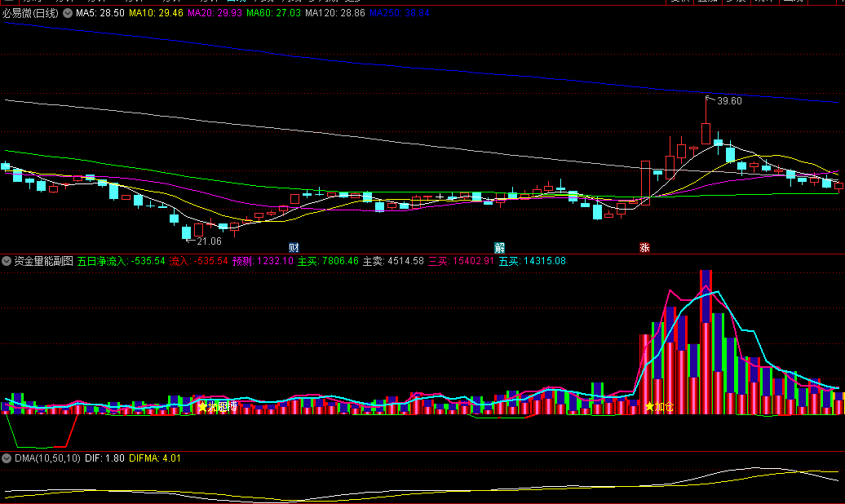845x504 pixels.
Task: Select 五日净流入: -535.54 value
Action: (x=122, y=262)
